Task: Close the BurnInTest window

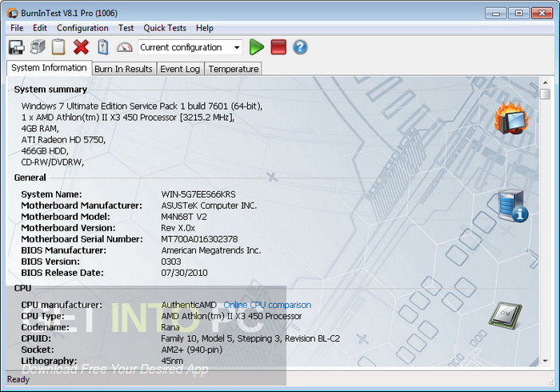Action: pos(542,14)
